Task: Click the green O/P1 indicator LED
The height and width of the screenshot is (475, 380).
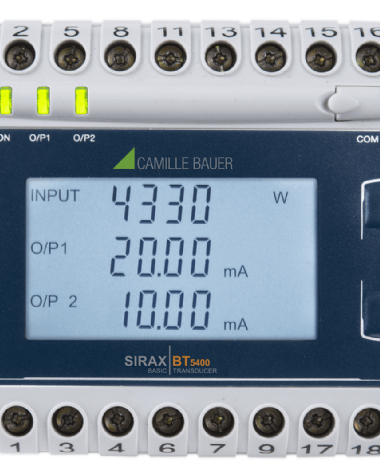Action: [x=43, y=100]
